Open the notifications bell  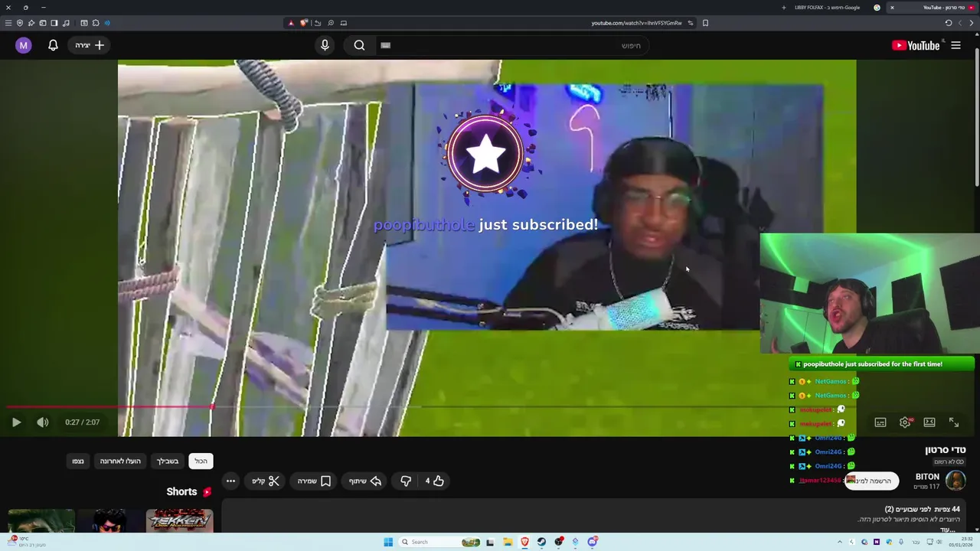[53, 45]
